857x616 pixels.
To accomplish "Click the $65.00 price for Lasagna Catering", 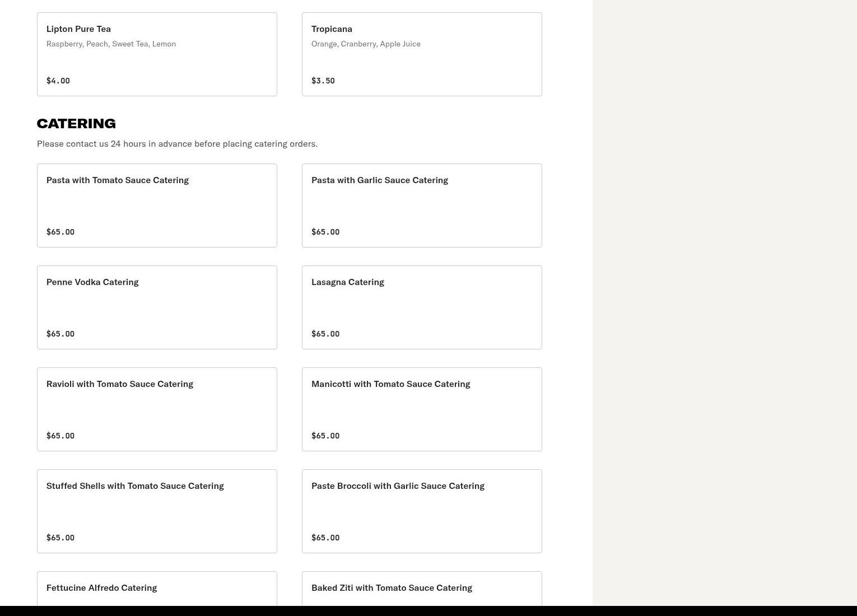I will click(325, 334).
